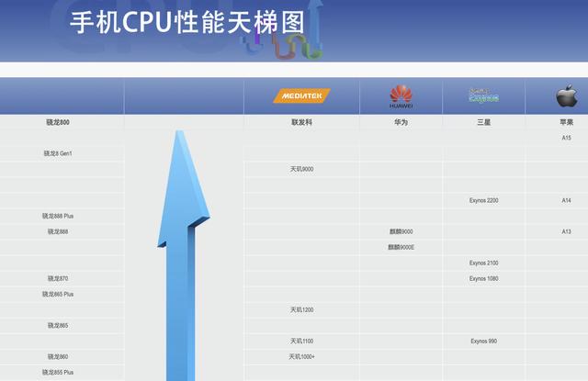Click the 骁龙800 column header
This screenshot has height=381, width=588.
click(57, 122)
